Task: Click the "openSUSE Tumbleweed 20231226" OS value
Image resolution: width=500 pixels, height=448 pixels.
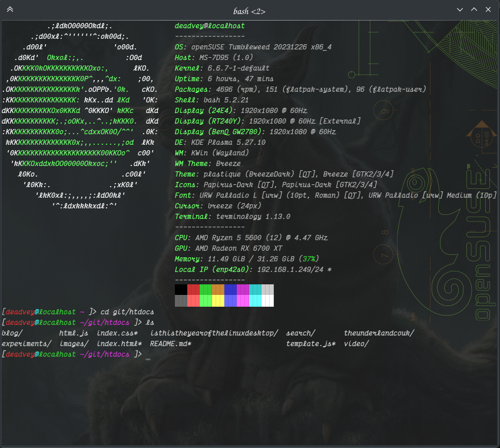Action: [249, 47]
